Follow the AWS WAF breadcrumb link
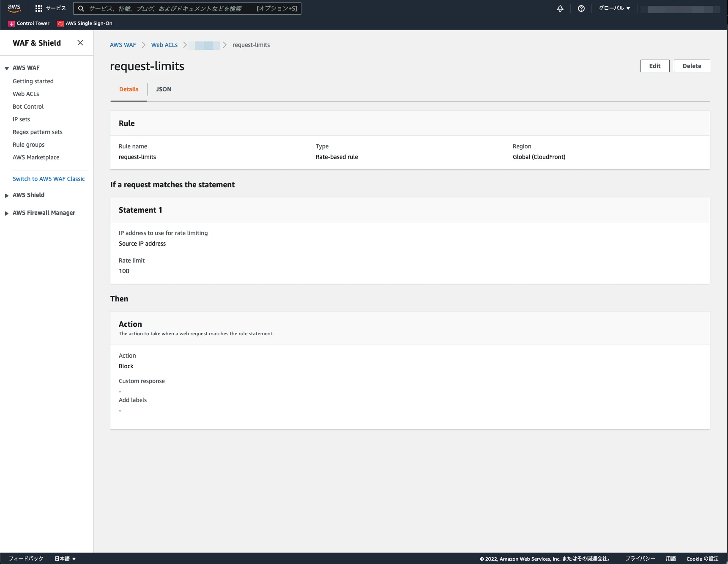This screenshot has width=728, height=564. tap(123, 45)
